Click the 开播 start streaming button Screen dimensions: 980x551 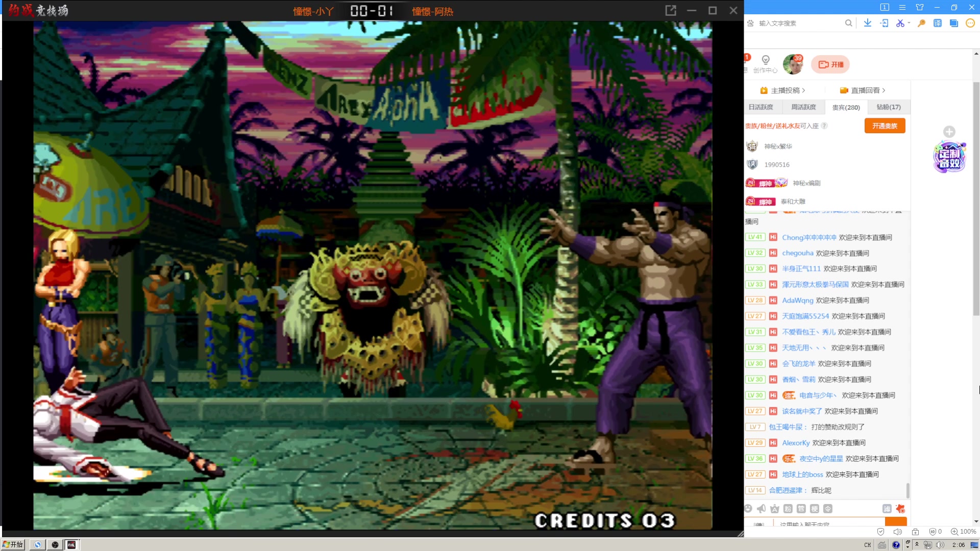(x=830, y=64)
